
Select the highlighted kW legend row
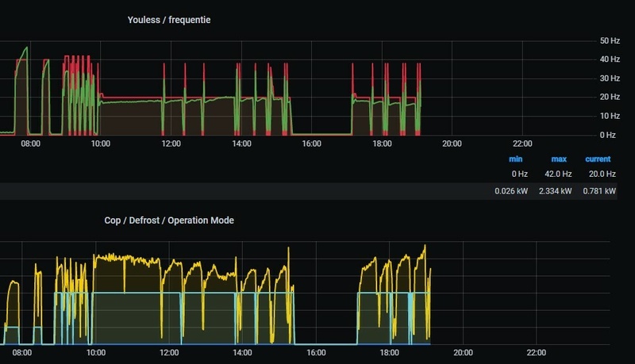(x=309, y=191)
